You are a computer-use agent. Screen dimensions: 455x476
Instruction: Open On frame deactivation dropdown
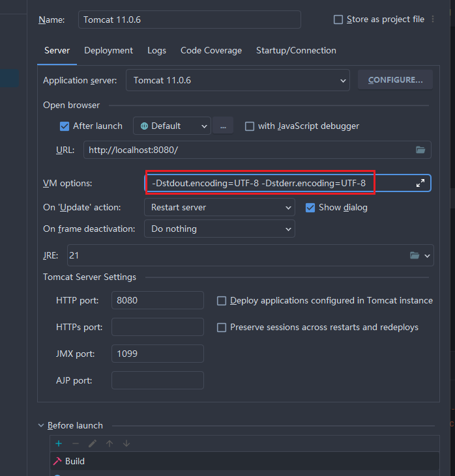click(220, 229)
